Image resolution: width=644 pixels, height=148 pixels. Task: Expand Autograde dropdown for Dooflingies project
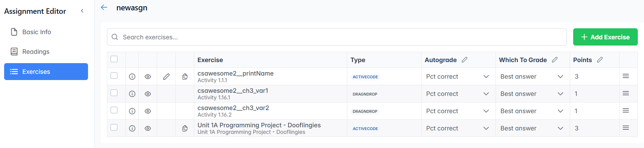[458, 128]
